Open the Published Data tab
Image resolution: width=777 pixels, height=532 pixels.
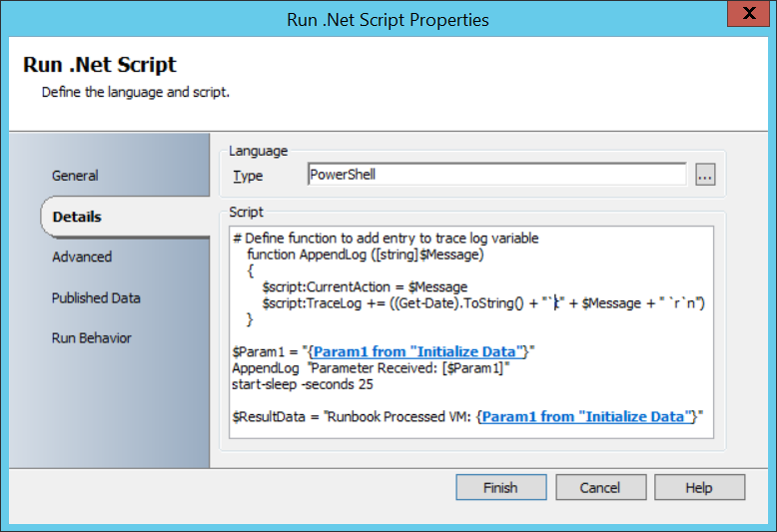96,297
